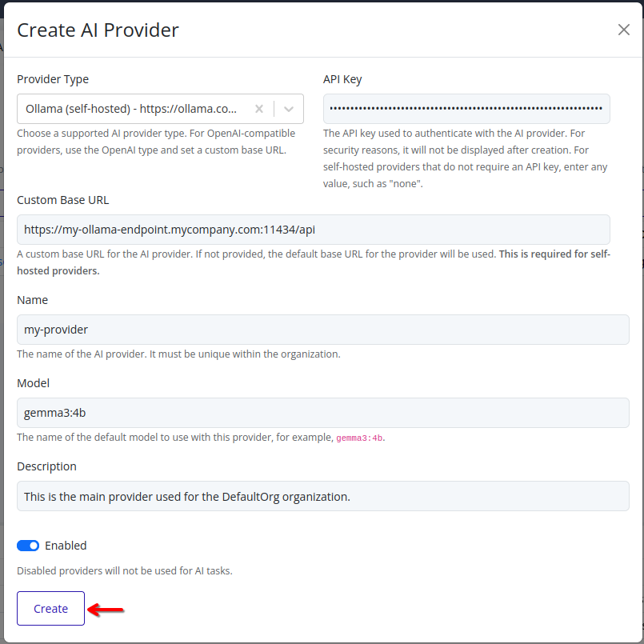644x644 pixels.
Task: Select the API Key input field
Action: (x=466, y=109)
